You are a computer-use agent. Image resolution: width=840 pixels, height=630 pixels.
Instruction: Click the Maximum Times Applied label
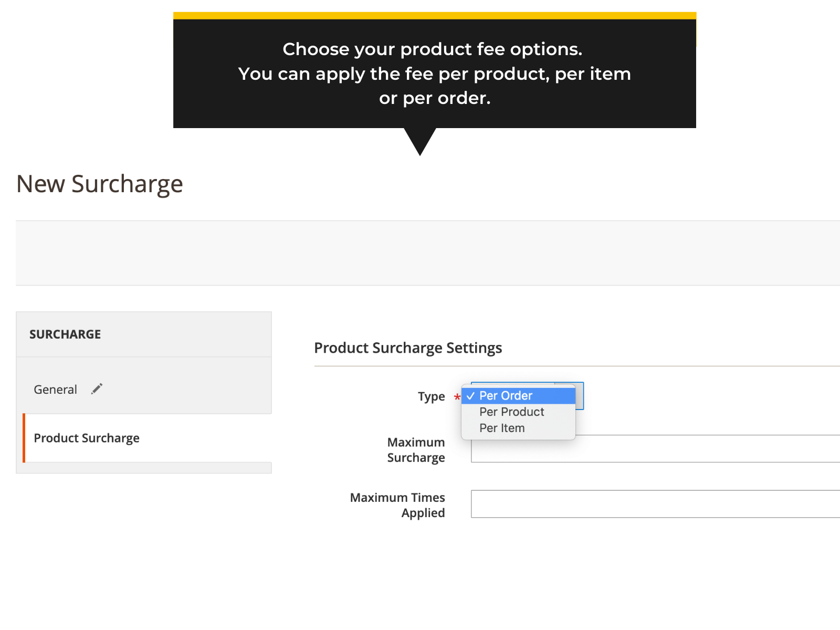pos(397,505)
